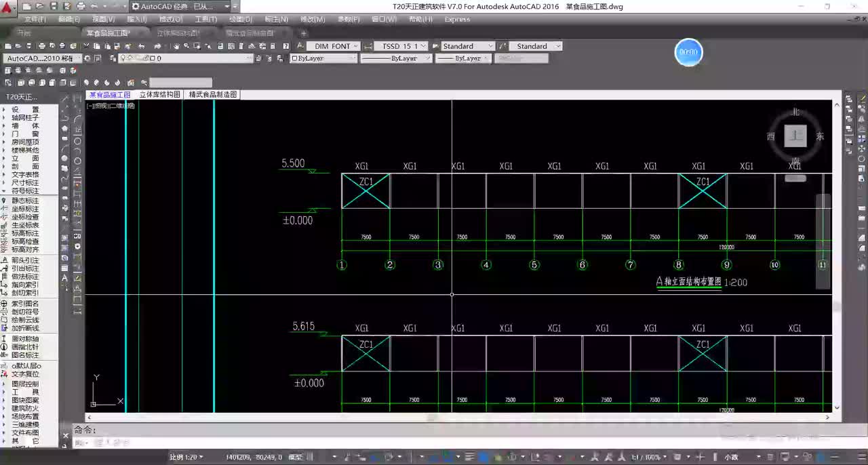
Task: Click the blue 00:00 timer circle
Action: 688,52
